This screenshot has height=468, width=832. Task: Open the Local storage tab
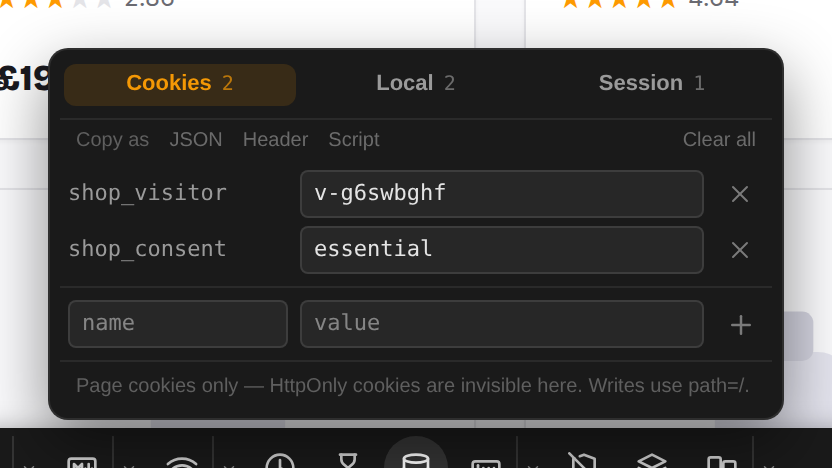[415, 83]
